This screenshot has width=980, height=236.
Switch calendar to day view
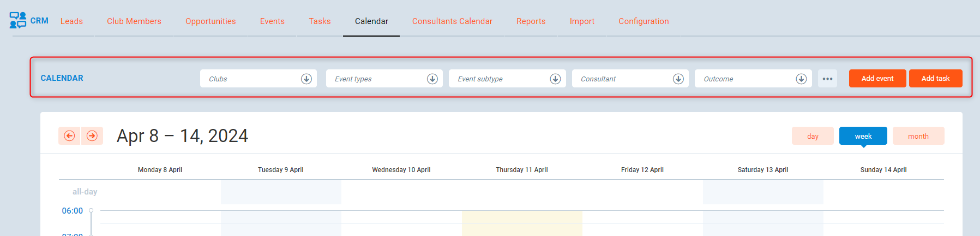(x=813, y=136)
